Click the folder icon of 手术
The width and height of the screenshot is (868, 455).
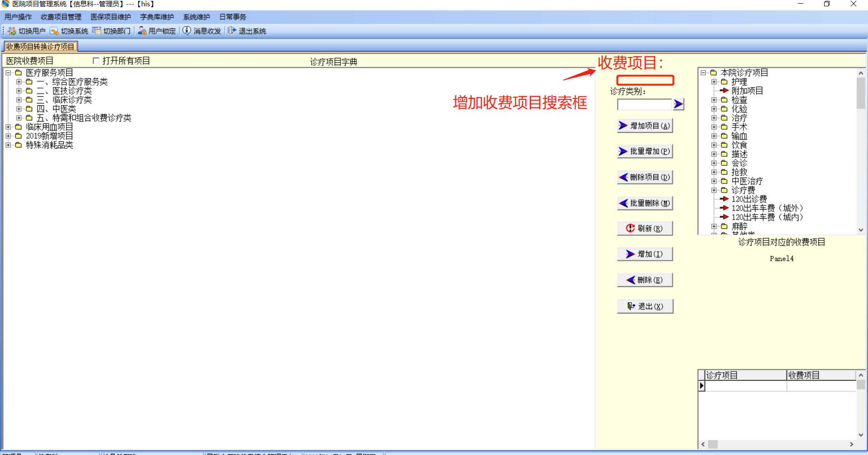point(724,127)
